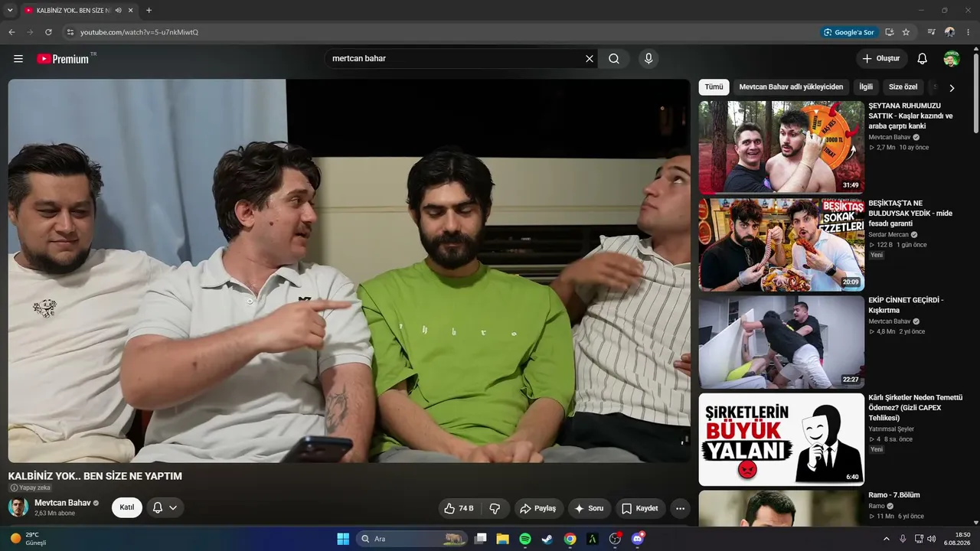The image size is (980, 551).
Task: Close the KALBİNİZ YOK browser tab
Action: (x=131, y=11)
